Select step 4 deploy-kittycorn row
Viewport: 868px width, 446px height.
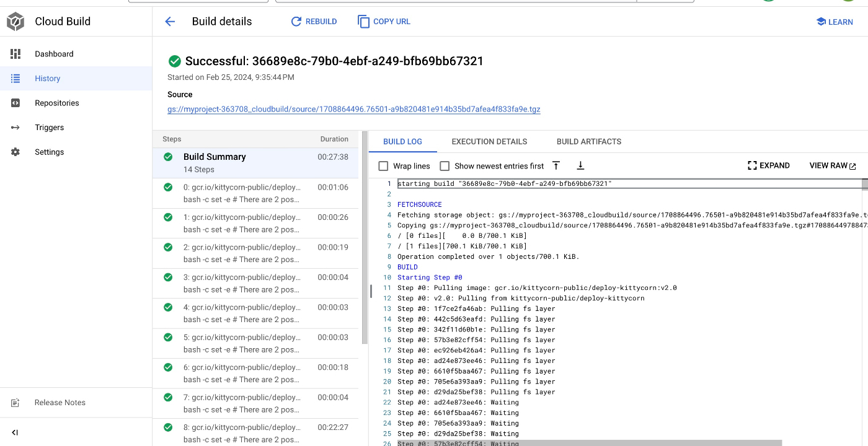tap(255, 313)
